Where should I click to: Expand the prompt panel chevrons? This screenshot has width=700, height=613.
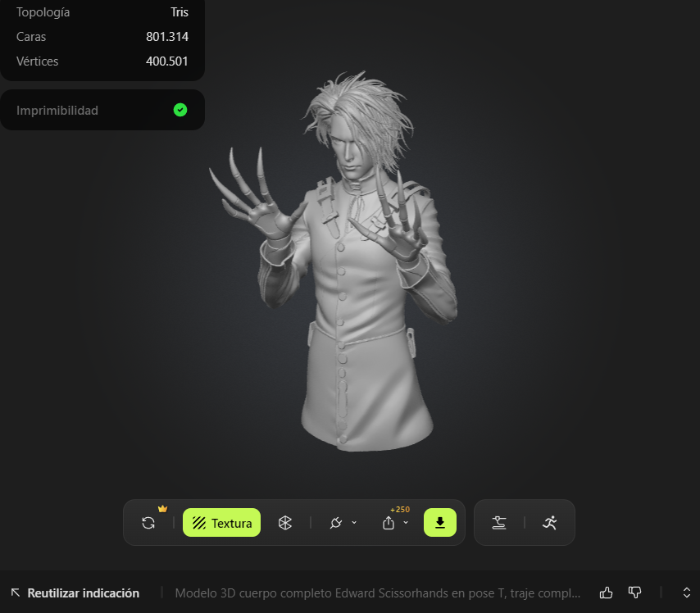(687, 593)
